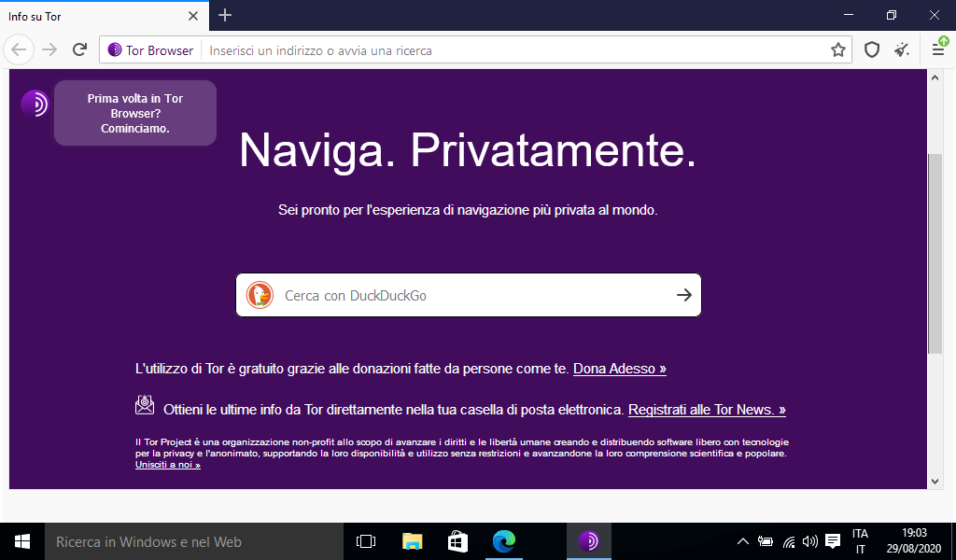The width and height of the screenshot is (956, 560).
Task: Click the back navigation arrow
Action: click(x=19, y=50)
